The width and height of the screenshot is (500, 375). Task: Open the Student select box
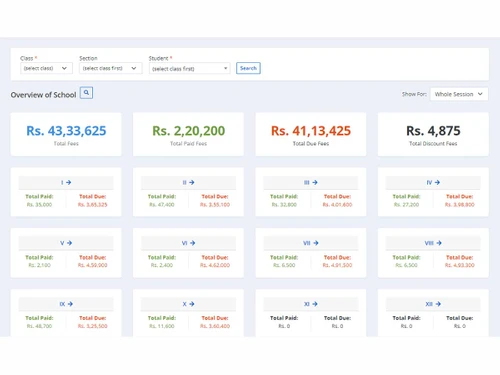point(190,69)
